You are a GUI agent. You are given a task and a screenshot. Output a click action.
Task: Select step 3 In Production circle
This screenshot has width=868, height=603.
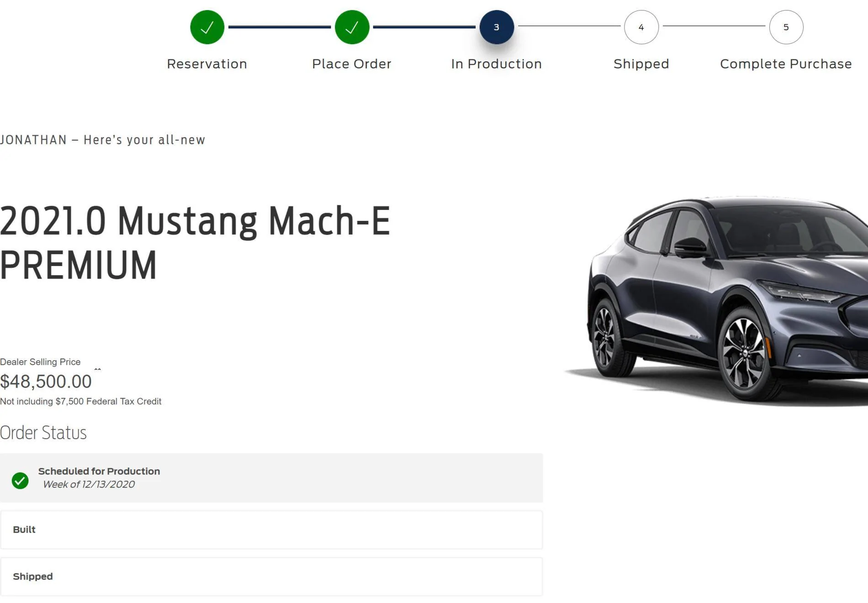coord(497,27)
